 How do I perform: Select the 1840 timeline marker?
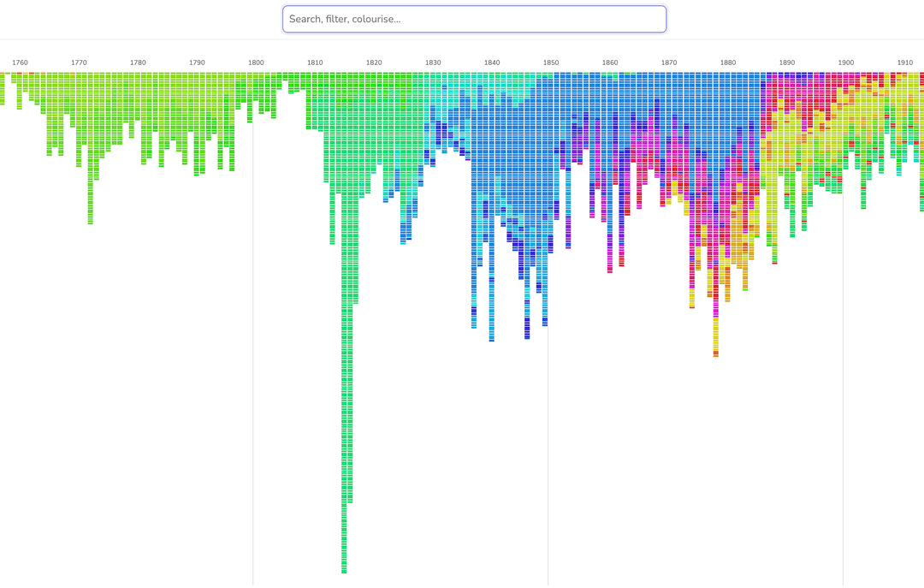click(492, 62)
